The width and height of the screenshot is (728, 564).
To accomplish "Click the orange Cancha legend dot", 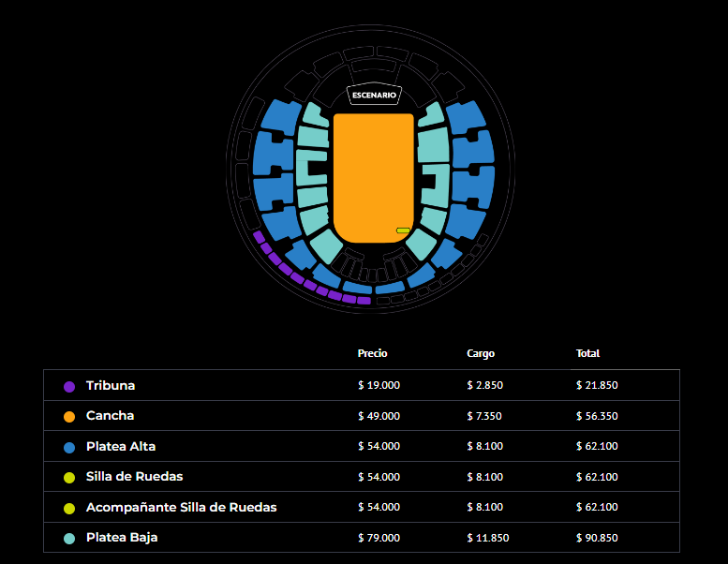I will point(69,416).
